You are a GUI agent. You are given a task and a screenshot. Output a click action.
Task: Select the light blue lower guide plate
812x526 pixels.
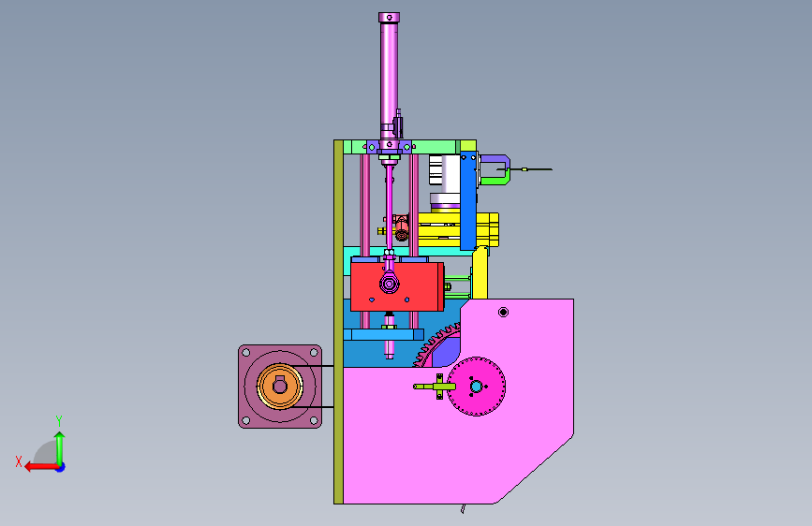pos(383,334)
